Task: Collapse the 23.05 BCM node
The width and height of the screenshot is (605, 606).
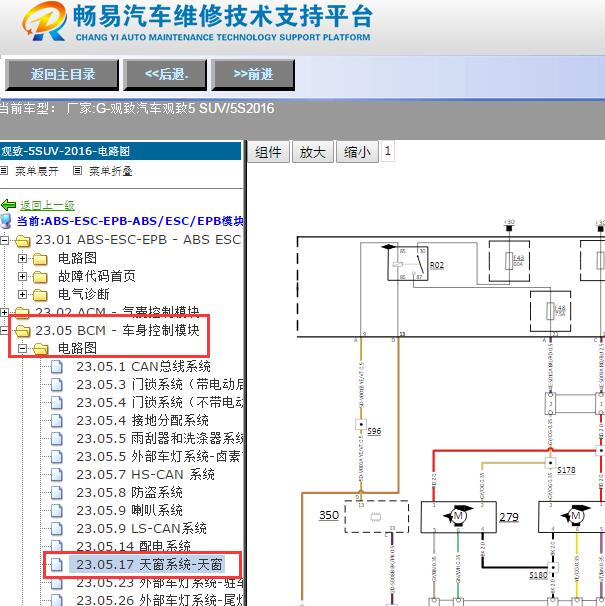Action: coord(4,330)
